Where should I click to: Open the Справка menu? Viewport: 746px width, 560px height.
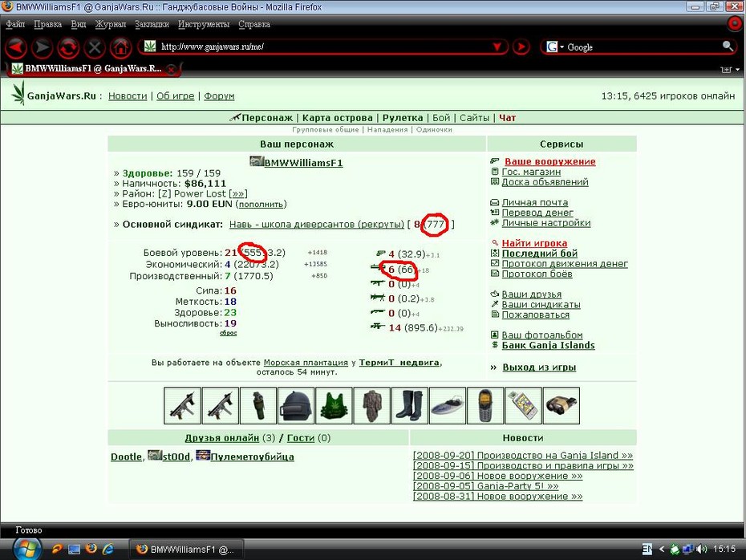tap(254, 24)
